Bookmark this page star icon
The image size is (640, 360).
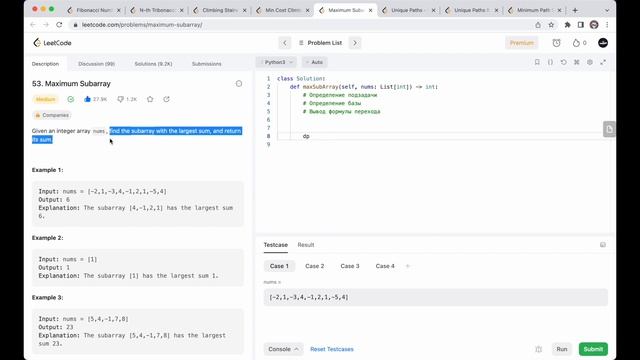(551, 25)
